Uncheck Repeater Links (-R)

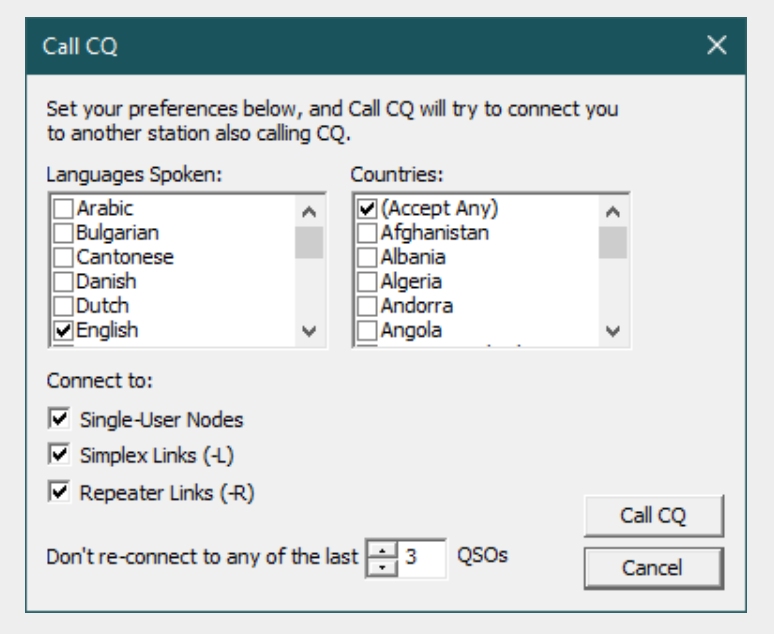[62, 492]
